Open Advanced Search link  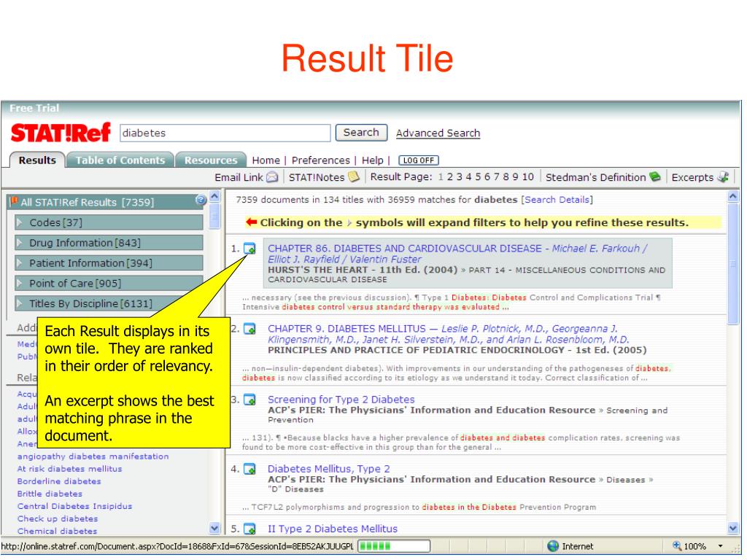(x=438, y=133)
